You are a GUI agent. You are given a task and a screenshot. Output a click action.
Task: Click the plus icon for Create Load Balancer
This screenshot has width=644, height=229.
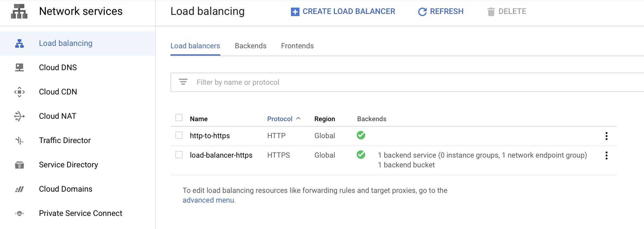(295, 12)
